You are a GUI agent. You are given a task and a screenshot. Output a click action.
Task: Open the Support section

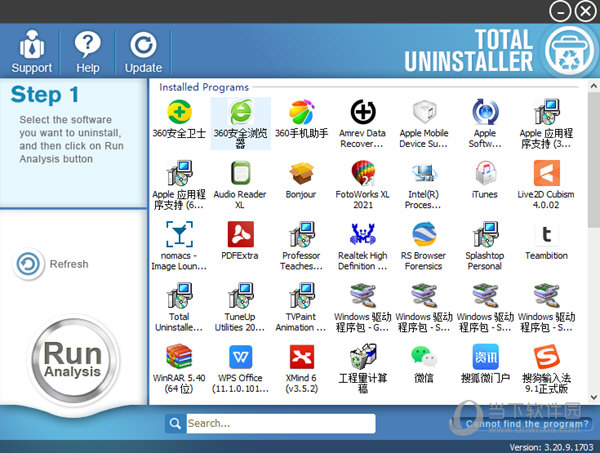tap(31, 51)
